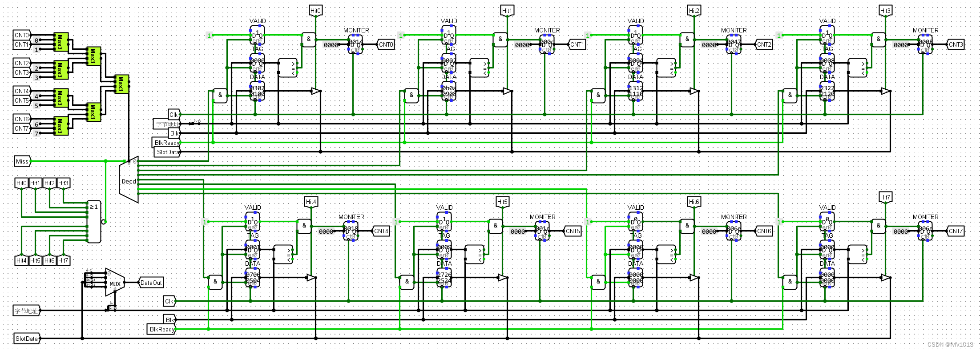Select the DATA register showing 2322 2120

click(x=827, y=91)
